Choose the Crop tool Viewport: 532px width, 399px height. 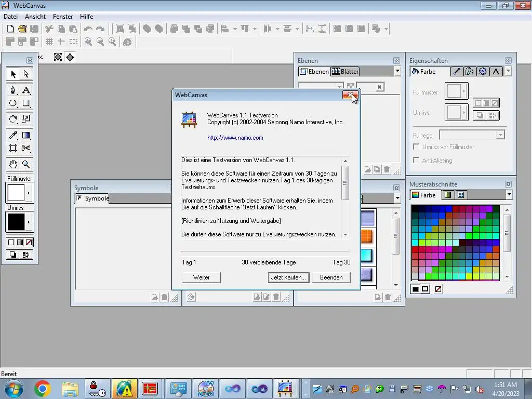point(13,148)
